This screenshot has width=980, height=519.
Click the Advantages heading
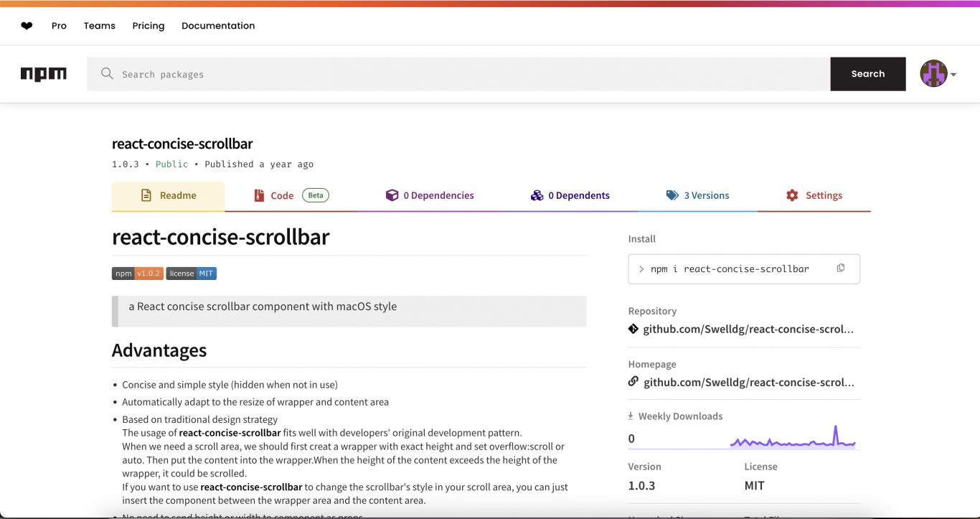[159, 350]
